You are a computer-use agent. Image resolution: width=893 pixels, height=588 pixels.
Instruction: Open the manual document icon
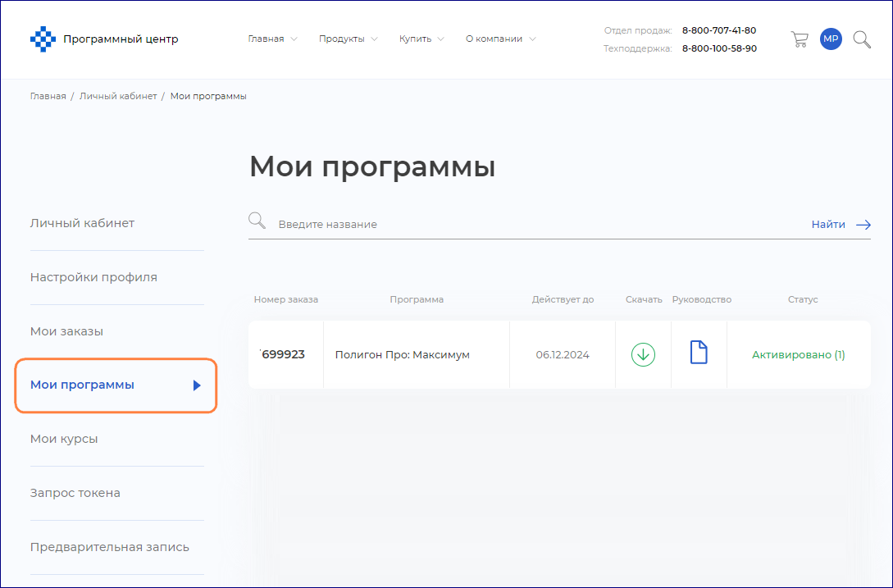[699, 353]
